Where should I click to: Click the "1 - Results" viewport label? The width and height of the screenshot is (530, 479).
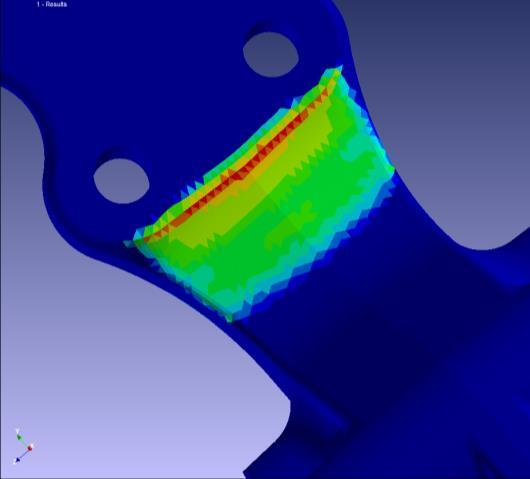[x=52, y=4]
